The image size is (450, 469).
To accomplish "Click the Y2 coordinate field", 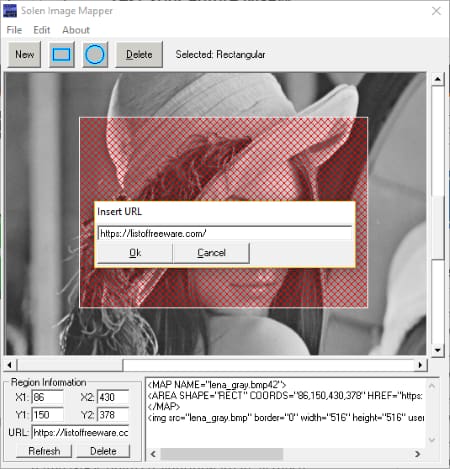I will pyautogui.click(x=113, y=415).
